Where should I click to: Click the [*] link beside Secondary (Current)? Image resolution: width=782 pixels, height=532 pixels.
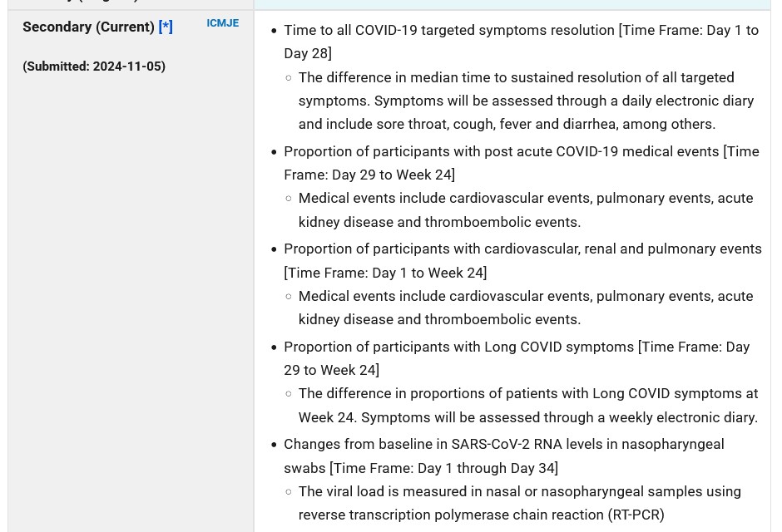(166, 27)
